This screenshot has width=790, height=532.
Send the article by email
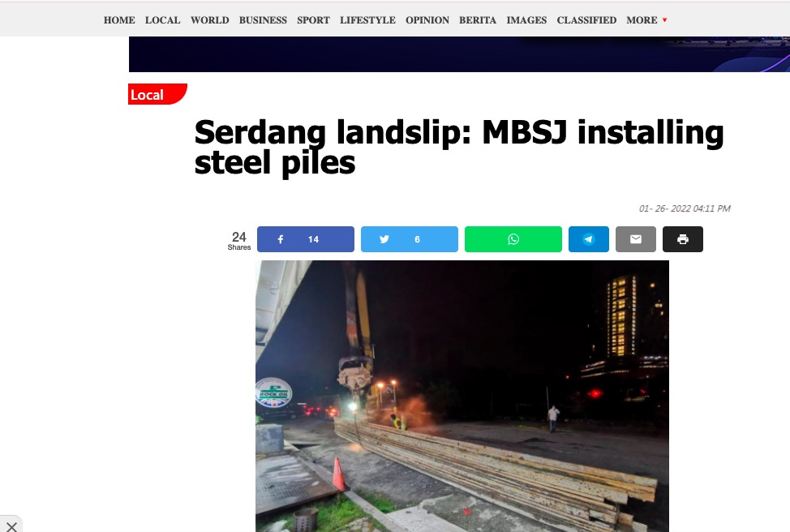point(636,239)
